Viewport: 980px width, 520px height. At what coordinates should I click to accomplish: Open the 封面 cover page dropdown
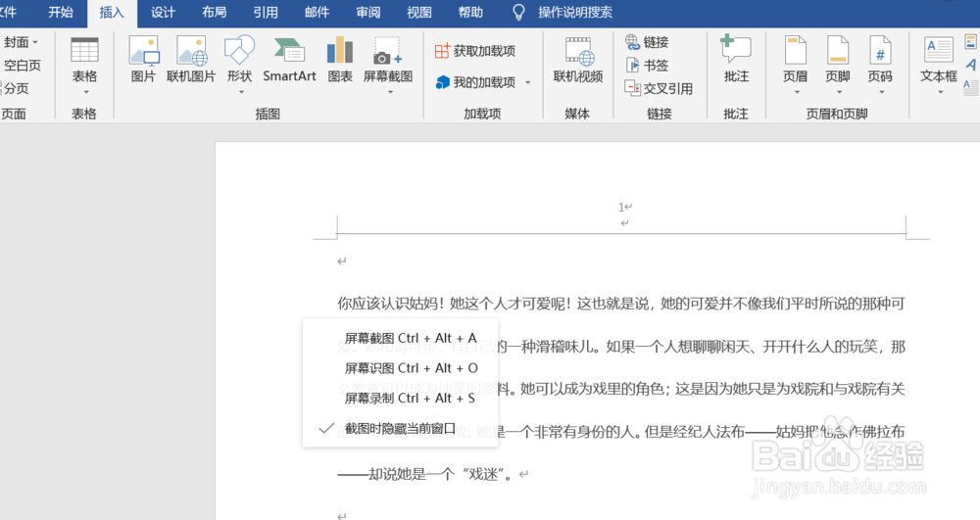click(x=21, y=42)
